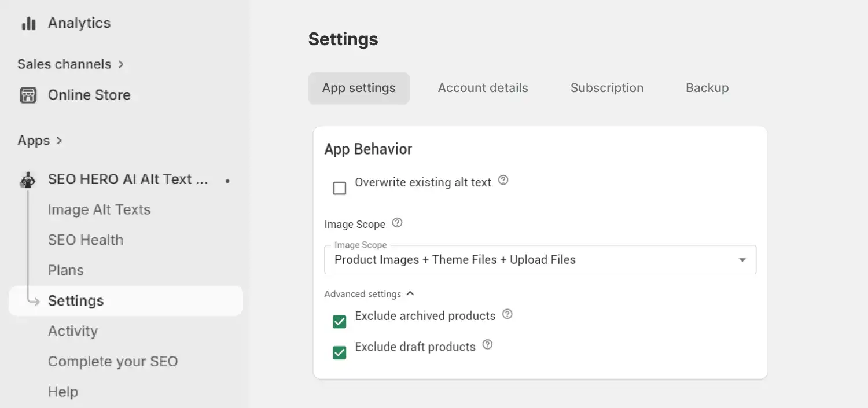Expand the Apps chevron

[60, 141]
